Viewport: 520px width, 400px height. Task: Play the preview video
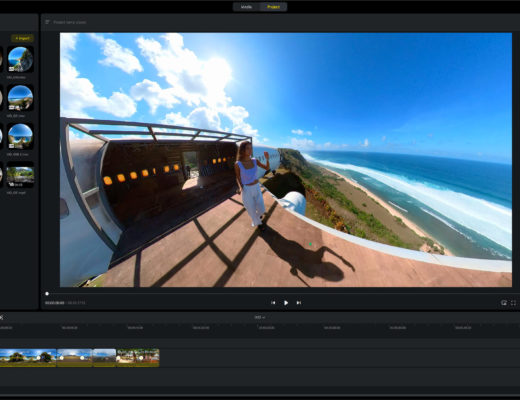[286, 303]
